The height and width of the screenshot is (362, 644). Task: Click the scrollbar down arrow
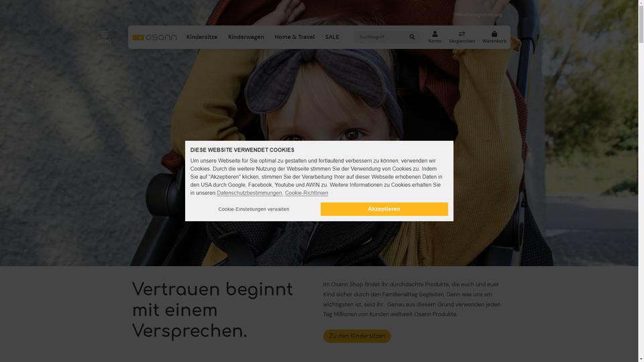tap(641, 359)
